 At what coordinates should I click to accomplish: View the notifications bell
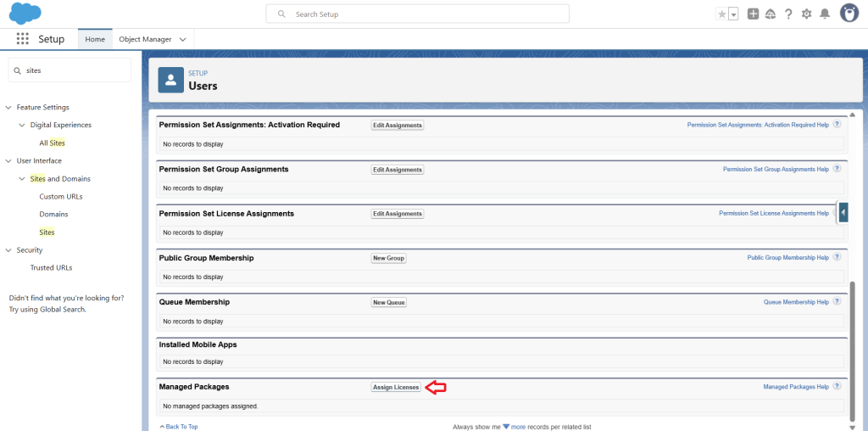(x=824, y=14)
